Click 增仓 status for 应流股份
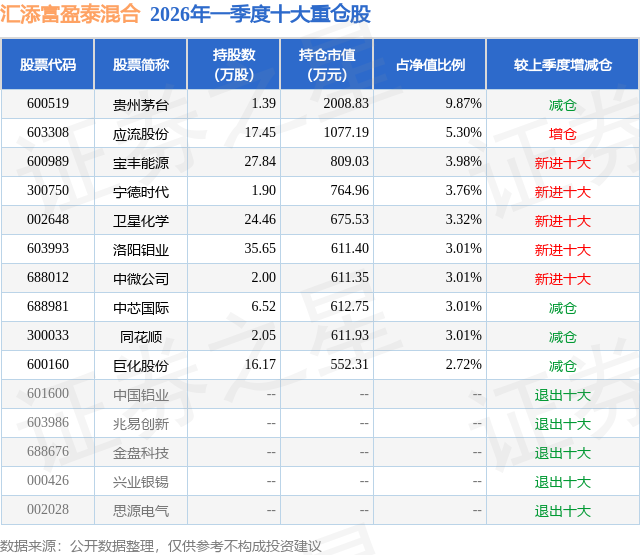This screenshot has width=640, height=555. 562,134
